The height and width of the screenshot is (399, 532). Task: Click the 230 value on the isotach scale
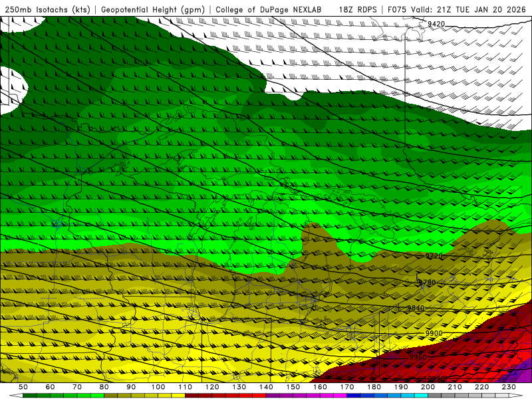(509, 387)
